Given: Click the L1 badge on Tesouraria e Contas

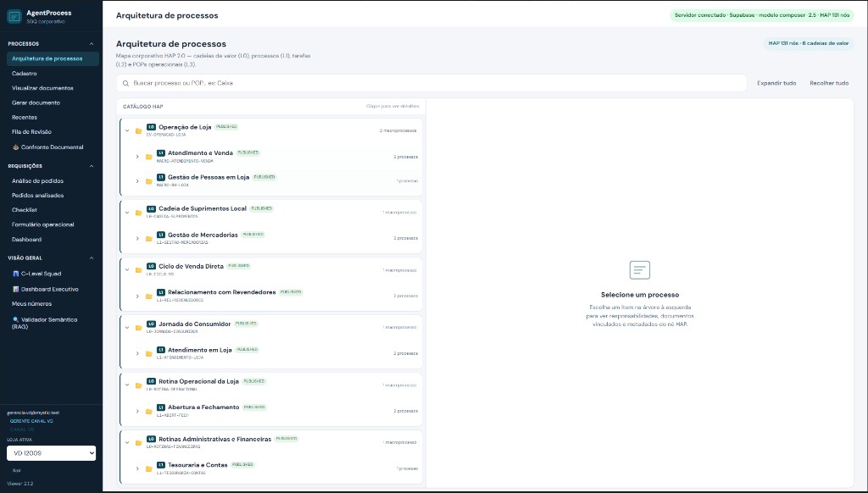Looking at the screenshot, I should click(x=161, y=465).
